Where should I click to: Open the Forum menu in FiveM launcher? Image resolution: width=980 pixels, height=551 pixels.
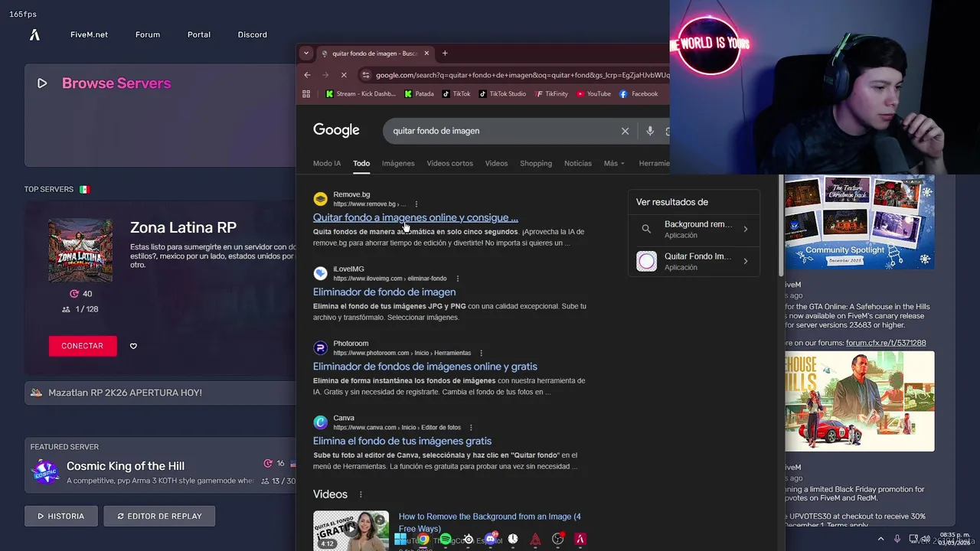pos(148,34)
